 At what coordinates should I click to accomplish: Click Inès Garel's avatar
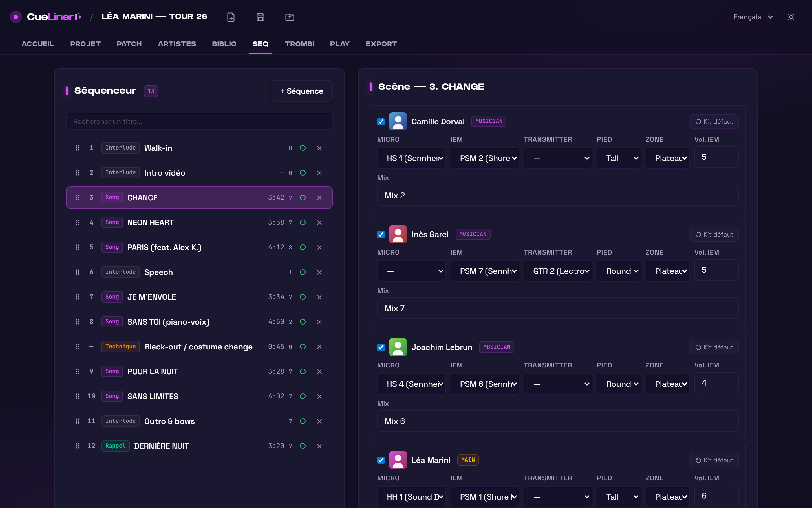tap(398, 234)
